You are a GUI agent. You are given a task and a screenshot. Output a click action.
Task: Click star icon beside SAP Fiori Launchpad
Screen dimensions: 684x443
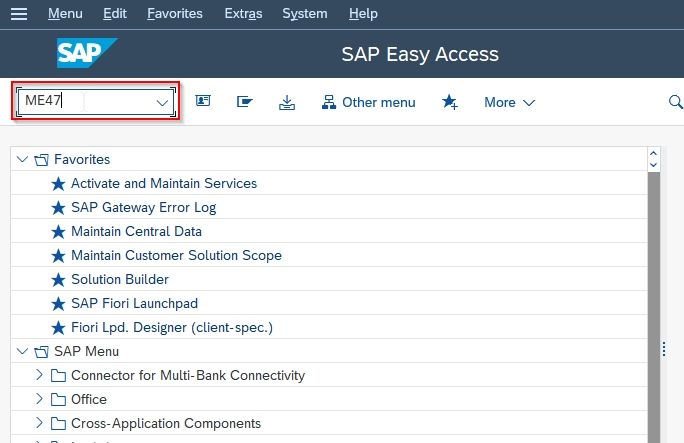click(58, 304)
